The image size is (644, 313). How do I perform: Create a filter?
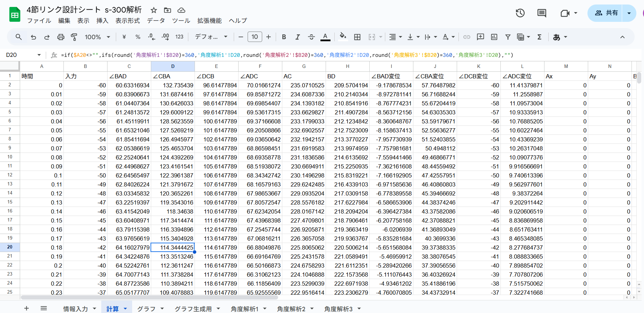(508, 37)
